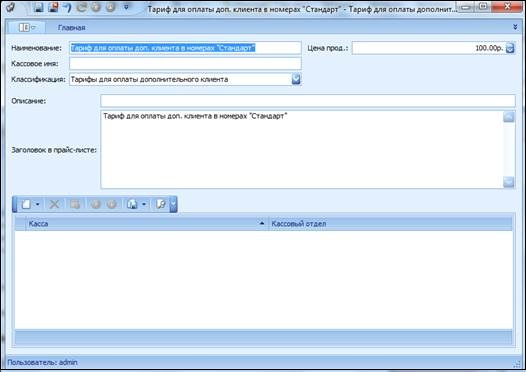This screenshot has width=526, height=372.
Task: Open dropdown arrow beside export icon
Action: (x=144, y=204)
